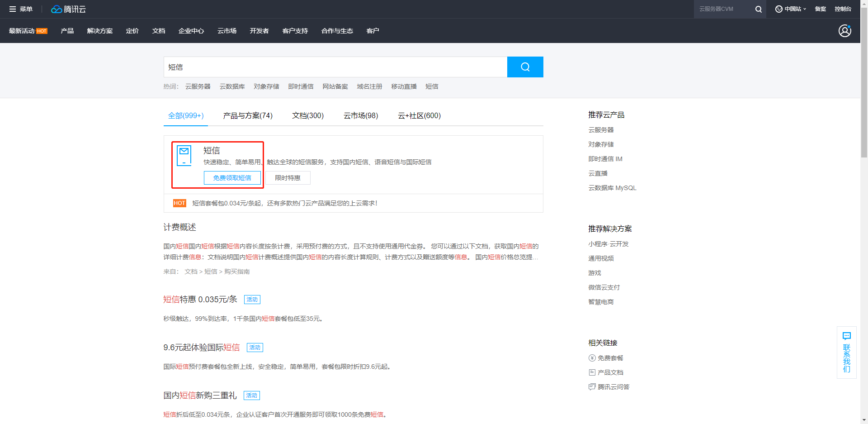
Task: Click the 限时特惠 button
Action: click(x=288, y=177)
